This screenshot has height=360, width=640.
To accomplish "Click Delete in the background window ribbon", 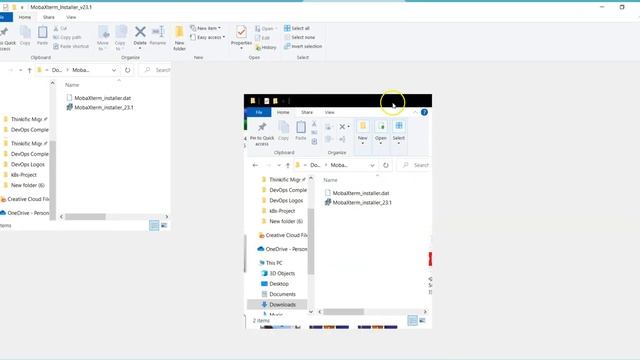I will [140, 36].
